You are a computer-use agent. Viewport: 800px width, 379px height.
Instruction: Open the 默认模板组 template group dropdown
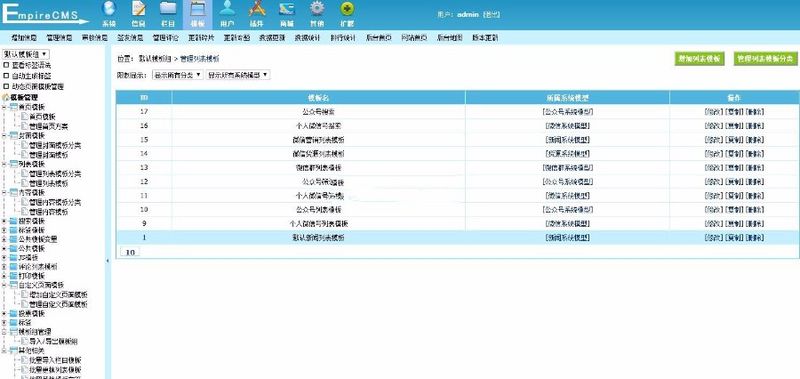(x=26, y=54)
